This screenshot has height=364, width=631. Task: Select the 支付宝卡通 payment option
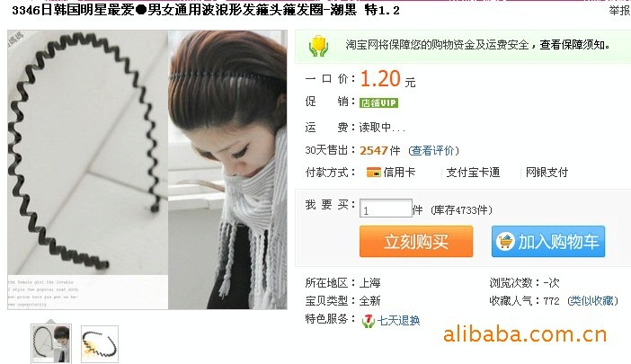pyautogui.click(x=473, y=173)
